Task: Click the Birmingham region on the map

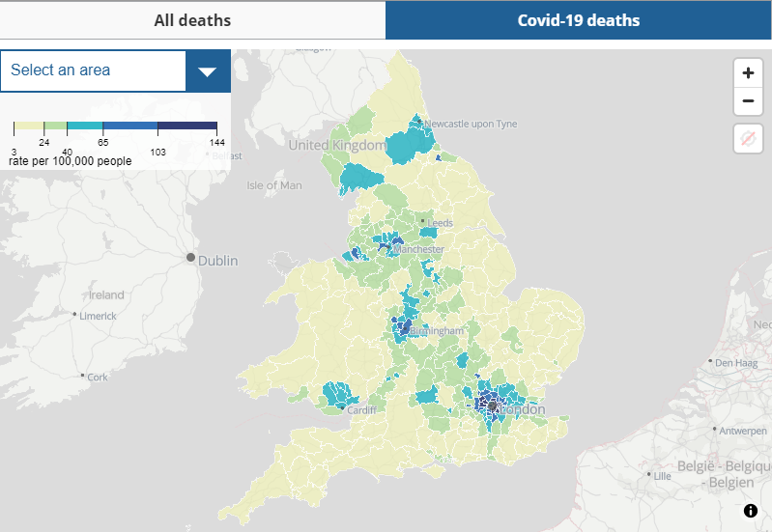Action: click(435, 331)
